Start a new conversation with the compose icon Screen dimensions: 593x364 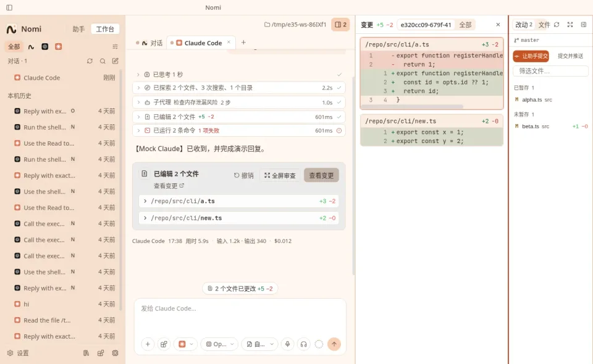116,61
